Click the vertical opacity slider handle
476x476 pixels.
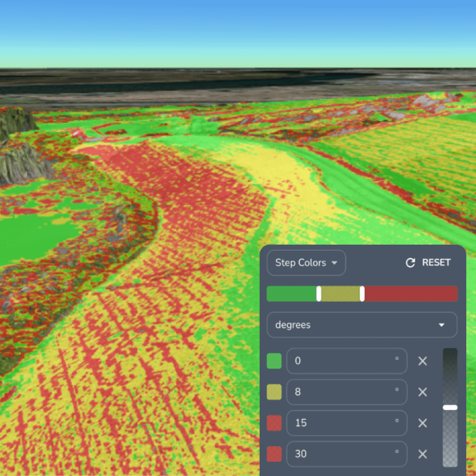coord(450,408)
